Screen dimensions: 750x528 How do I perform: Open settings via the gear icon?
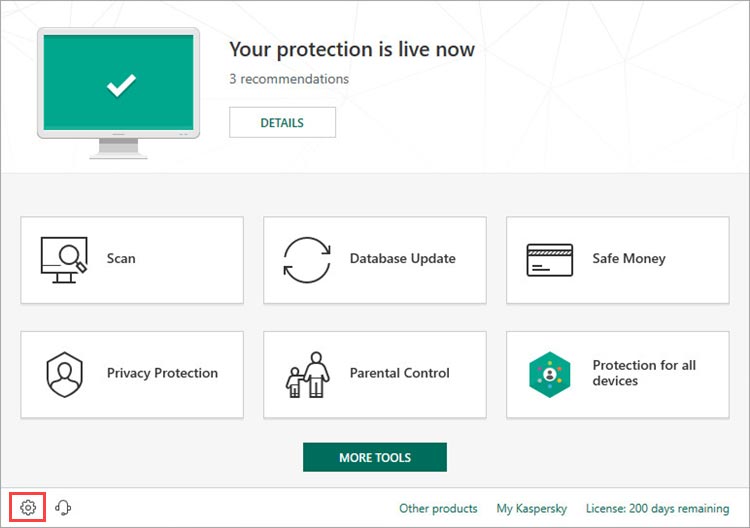coord(28,507)
